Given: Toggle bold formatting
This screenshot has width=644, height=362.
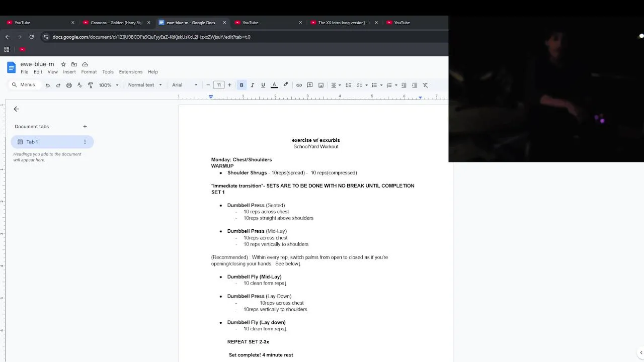Looking at the screenshot, I should 242,85.
